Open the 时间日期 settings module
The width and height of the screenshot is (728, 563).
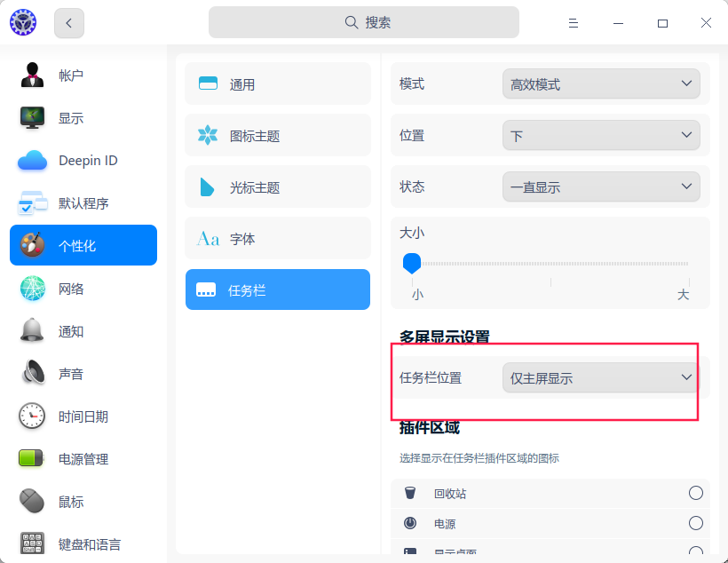(83, 416)
